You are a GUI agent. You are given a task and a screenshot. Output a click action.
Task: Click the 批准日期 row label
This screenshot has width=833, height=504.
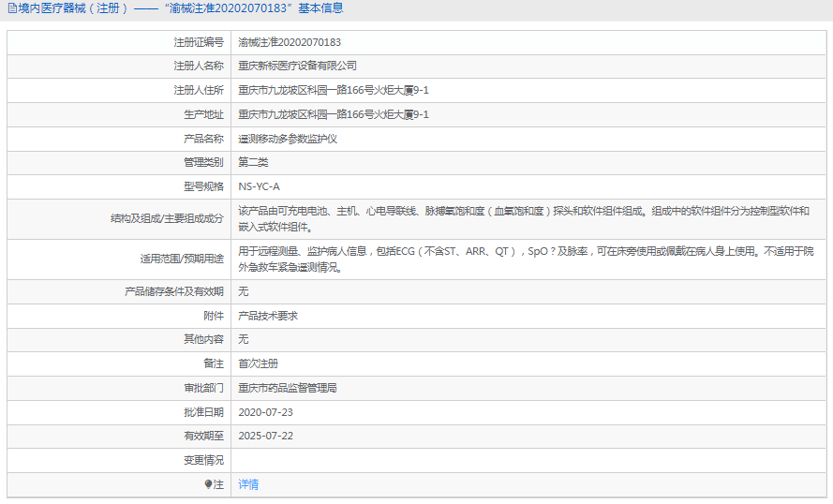point(204,412)
